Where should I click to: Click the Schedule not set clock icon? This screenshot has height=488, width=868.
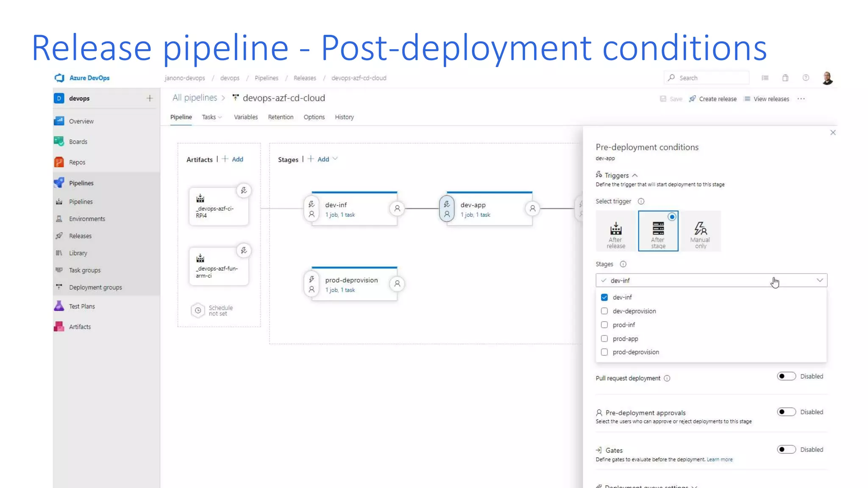198,311
